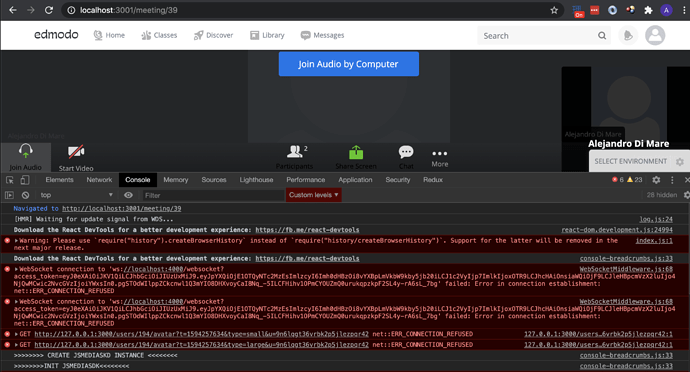
Task: Open console settings gear beside 28 hidden
Action: [x=686, y=195]
